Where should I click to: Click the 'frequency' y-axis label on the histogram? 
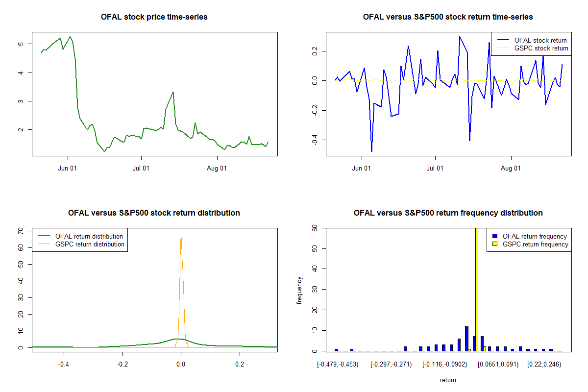(x=299, y=290)
